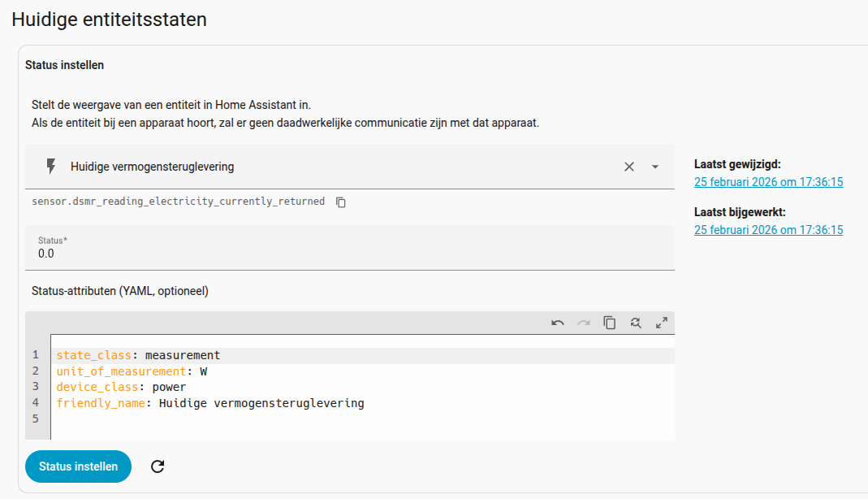Clear the selected entity with the X
Viewport: 868px width, 499px height.
coord(629,167)
